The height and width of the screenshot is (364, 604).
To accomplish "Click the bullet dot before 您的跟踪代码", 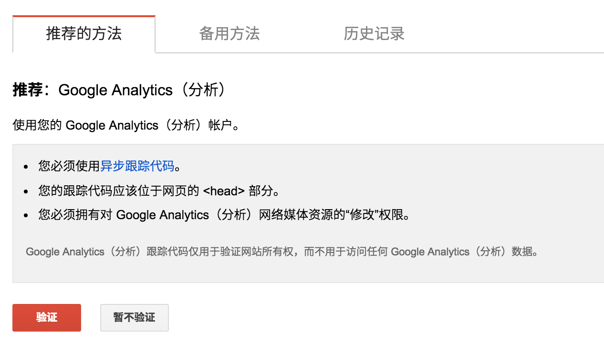I will pyautogui.click(x=26, y=192).
